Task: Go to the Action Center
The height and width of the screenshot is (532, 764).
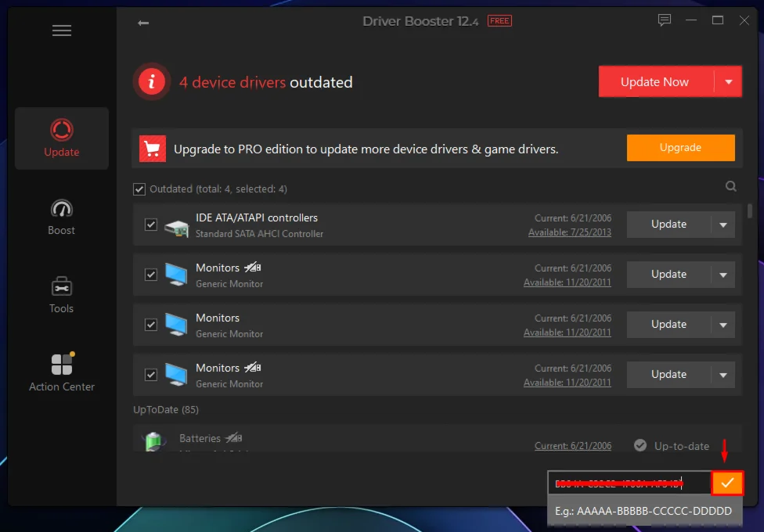Action: 62,372
